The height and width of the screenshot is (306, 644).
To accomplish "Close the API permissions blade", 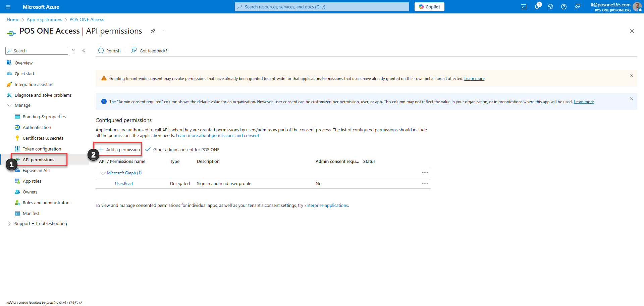I will pos(632,31).
